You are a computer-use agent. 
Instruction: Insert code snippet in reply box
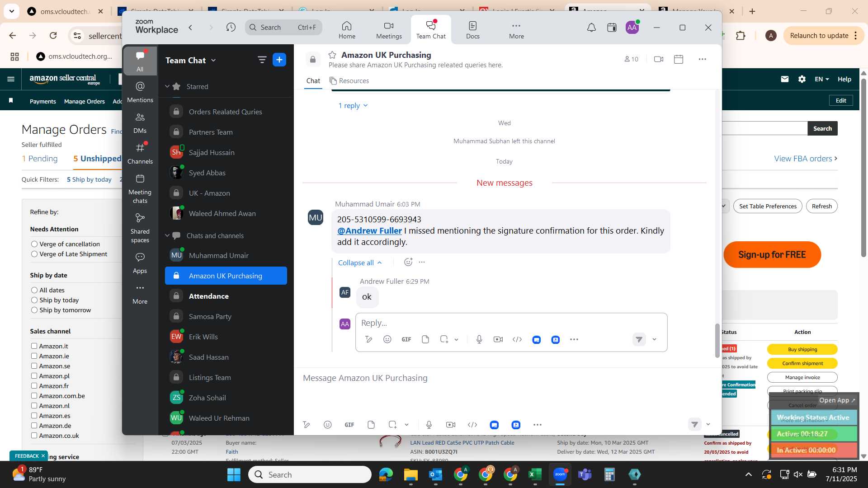click(517, 339)
